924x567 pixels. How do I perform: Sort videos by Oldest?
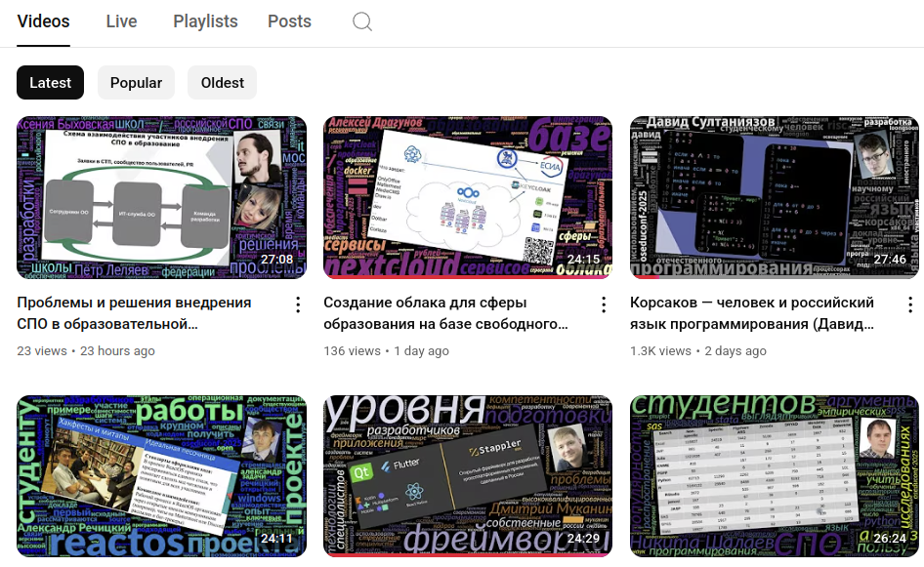[222, 83]
